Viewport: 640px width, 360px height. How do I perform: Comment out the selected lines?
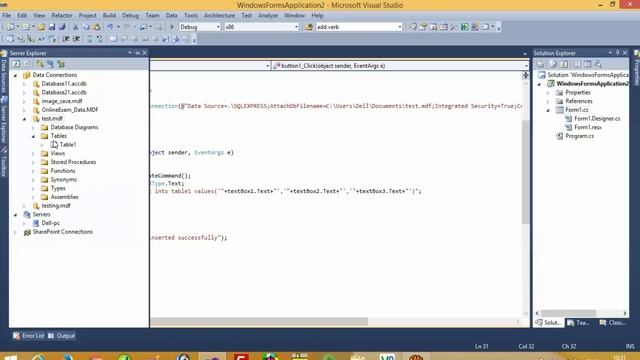89,39
